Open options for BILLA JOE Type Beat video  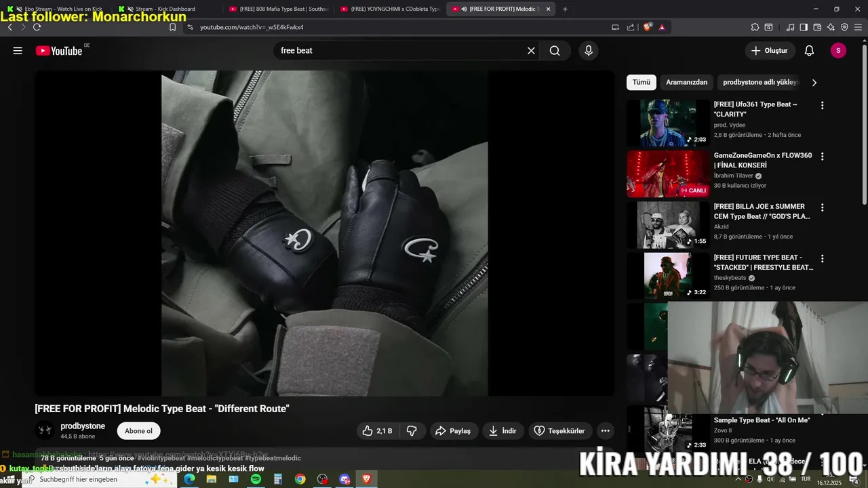tap(823, 208)
